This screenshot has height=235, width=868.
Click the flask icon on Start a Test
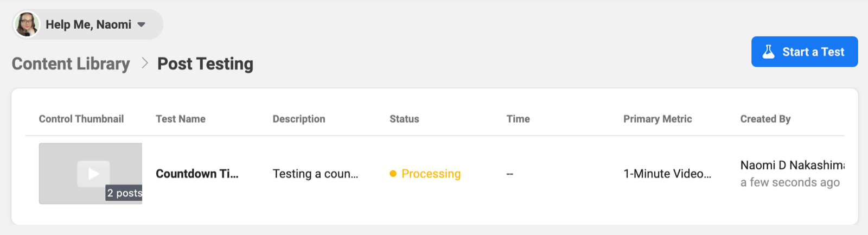[769, 52]
